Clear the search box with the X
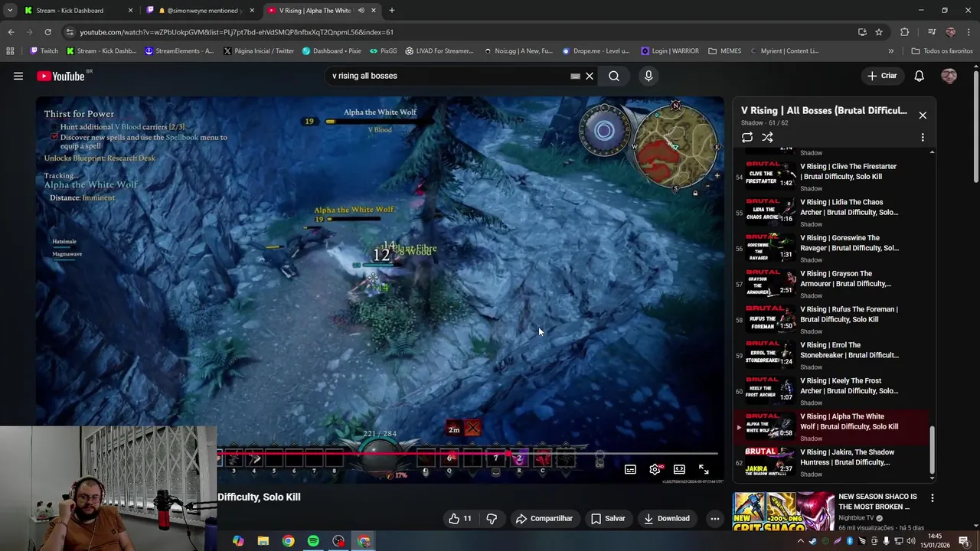Image resolution: width=980 pixels, height=551 pixels. tap(590, 76)
